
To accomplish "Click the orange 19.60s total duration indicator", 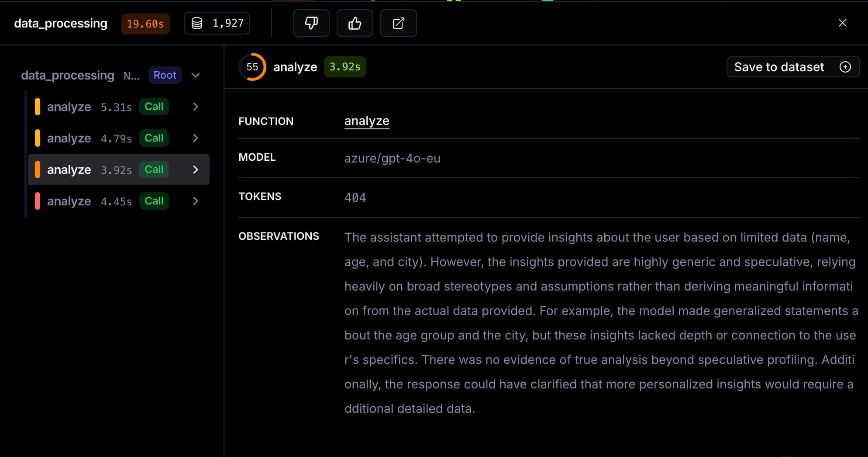I will tap(145, 24).
